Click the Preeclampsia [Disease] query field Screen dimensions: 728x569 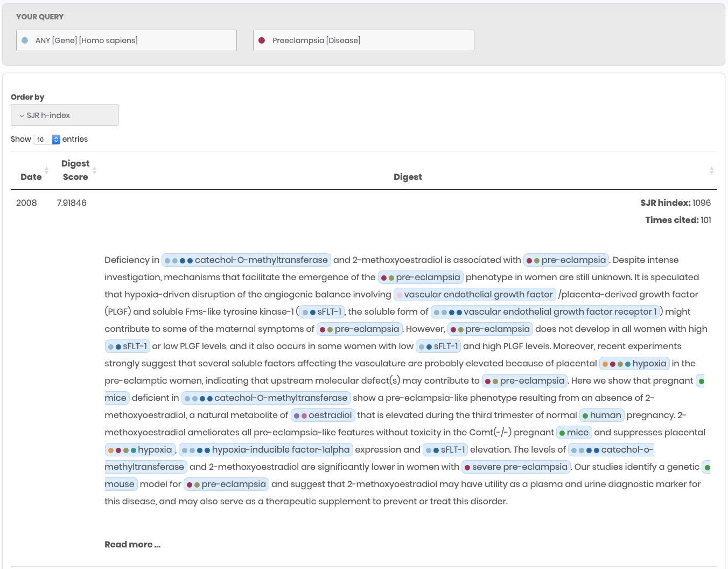[363, 40]
